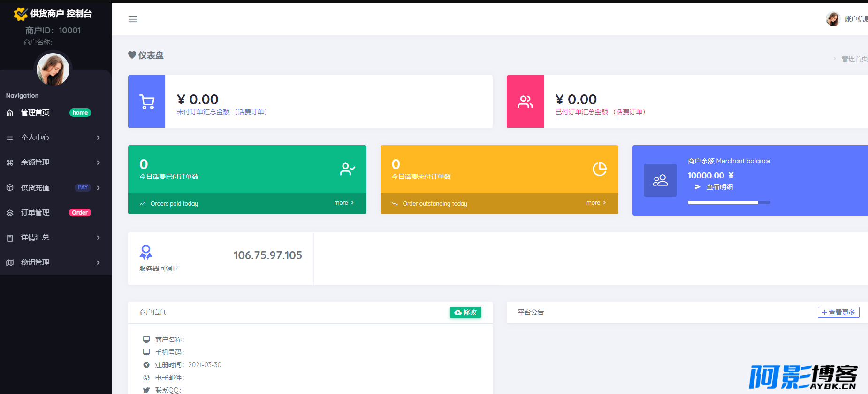Click the heart icon beside 仪表盘
Viewport: 868px width, 394px height.
point(132,55)
